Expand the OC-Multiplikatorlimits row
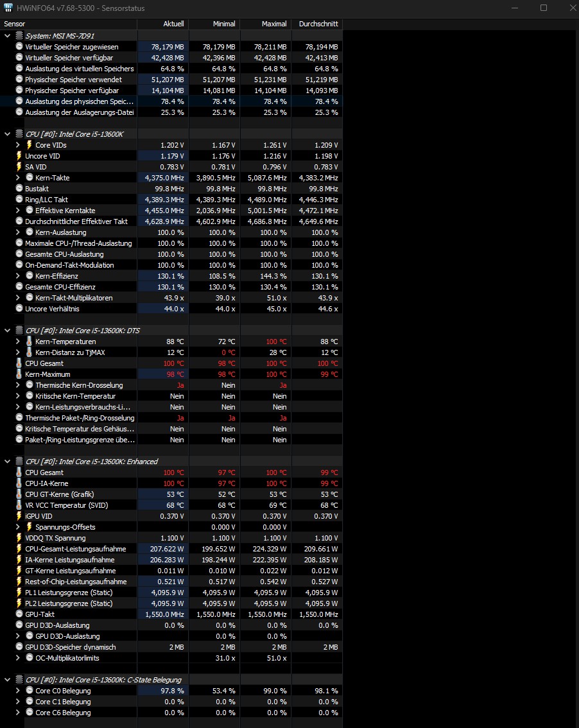 [17, 658]
